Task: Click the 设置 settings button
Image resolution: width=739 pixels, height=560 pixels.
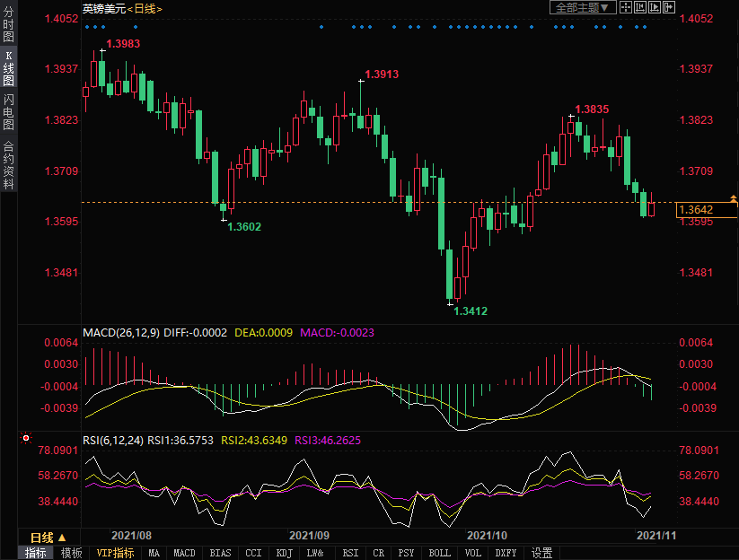Action: coord(541,553)
